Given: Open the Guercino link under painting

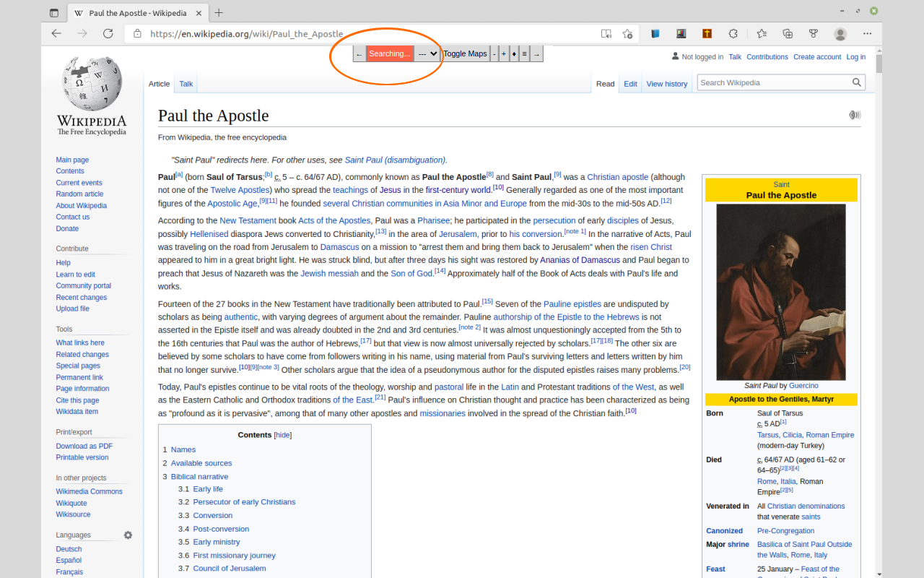Looking at the screenshot, I should [803, 386].
